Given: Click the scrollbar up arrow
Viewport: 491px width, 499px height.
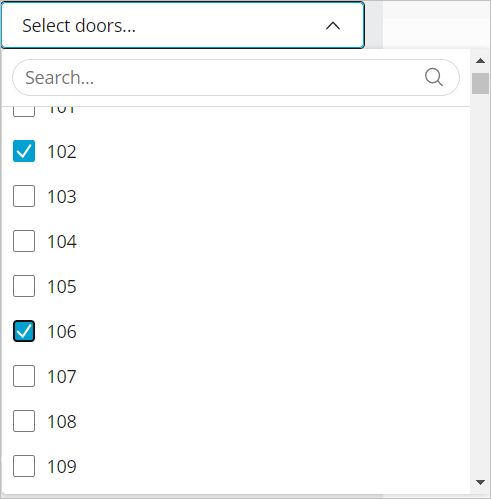Looking at the screenshot, I should 480,61.
